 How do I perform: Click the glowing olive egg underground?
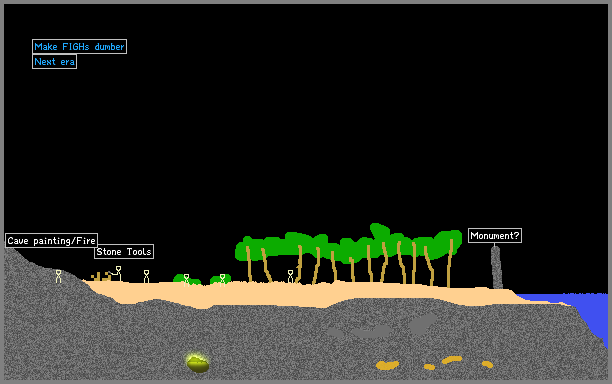(x=197, y=364)
